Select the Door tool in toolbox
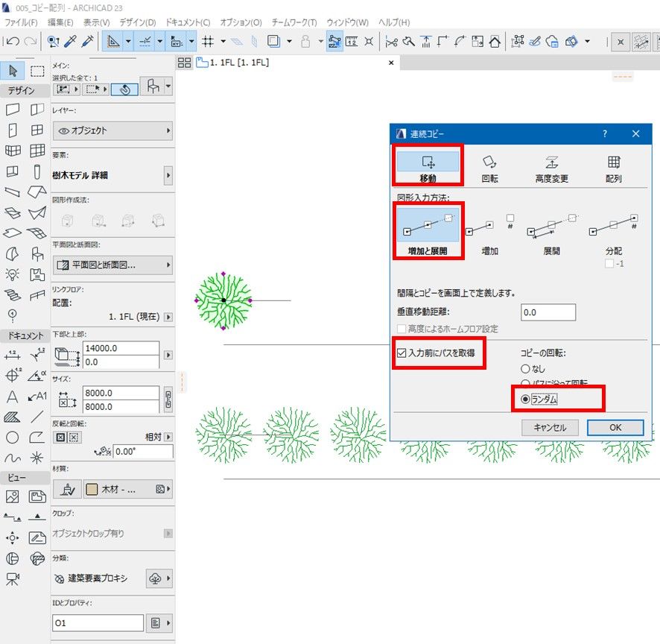 pyautogui.click(x=13, y=130)
